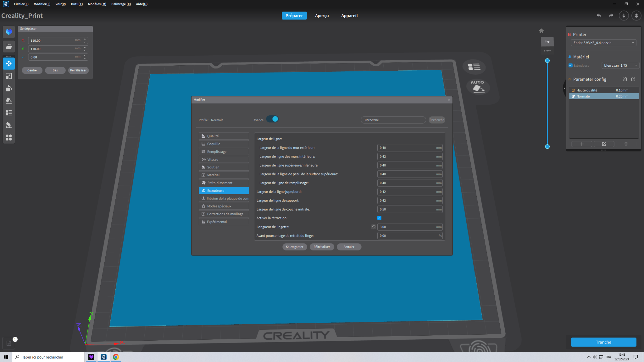
Task: Toggle the Extrudeuse material checkbox
Action: [570, 65]
